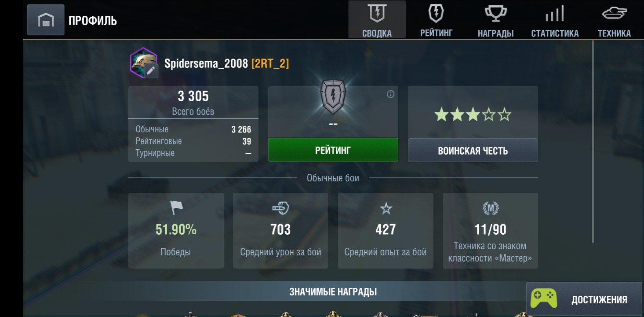Click the green Рейтинг button
Image resolution: width=644 pixels, height=317 pixels.
point(333,150)
